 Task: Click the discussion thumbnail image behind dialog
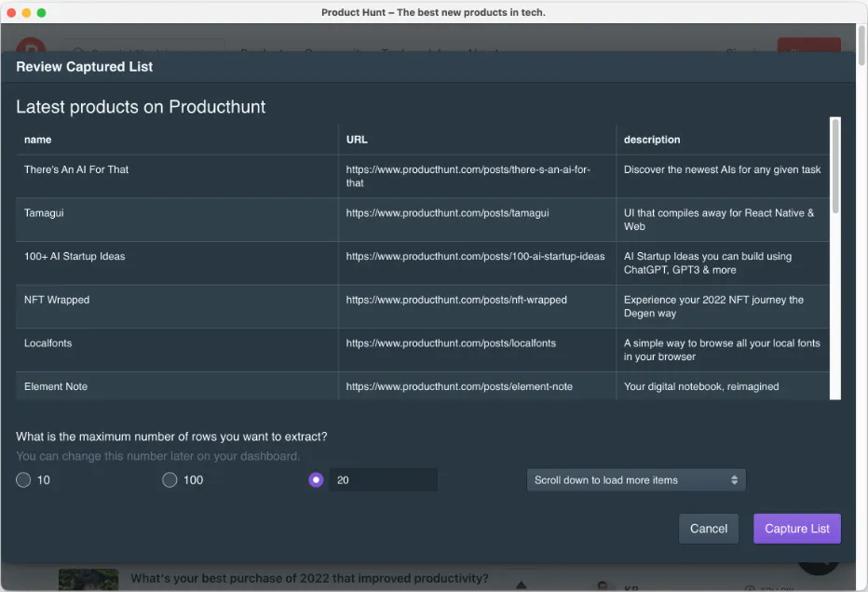[x=88, y=580]
